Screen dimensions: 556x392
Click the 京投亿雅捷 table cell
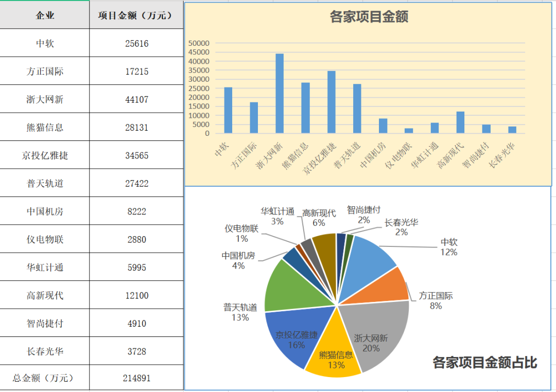pos(45,155)
